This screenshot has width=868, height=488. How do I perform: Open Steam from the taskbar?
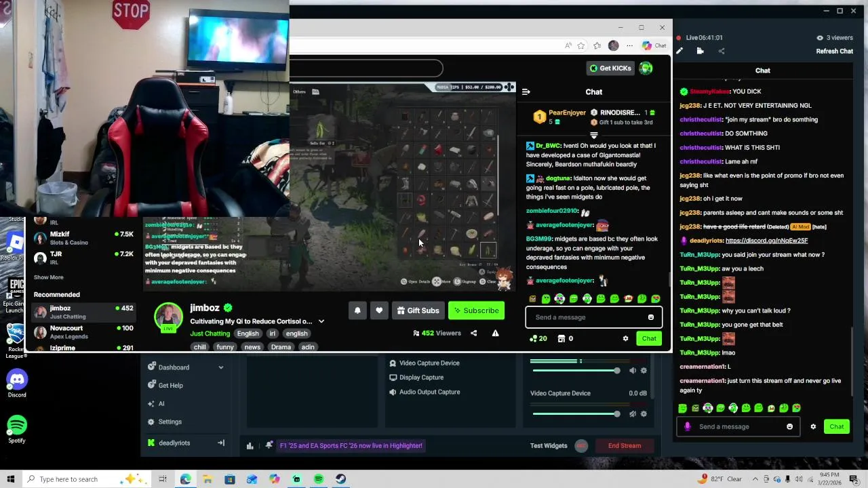coord(340,479)
